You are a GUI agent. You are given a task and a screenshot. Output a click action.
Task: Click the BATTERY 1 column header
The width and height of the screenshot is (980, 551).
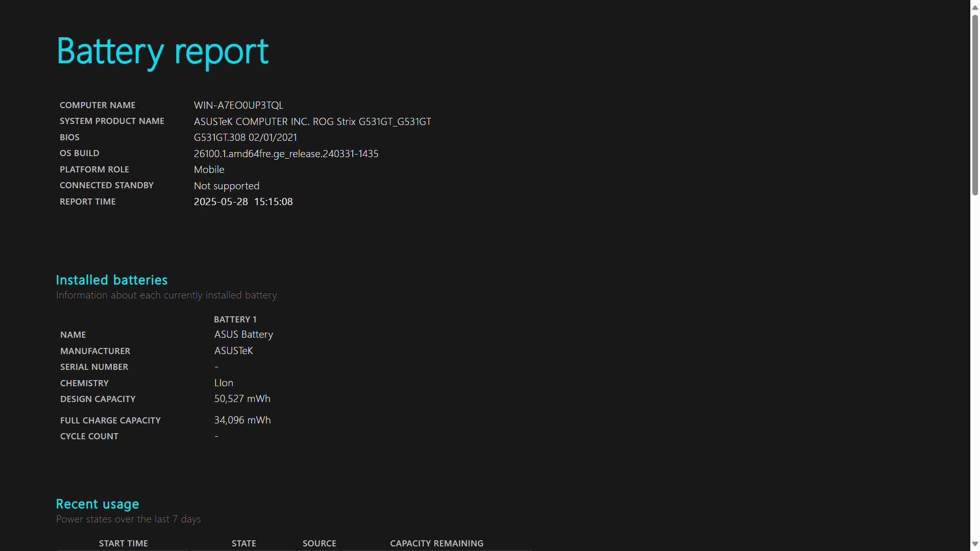pos(235,319)
